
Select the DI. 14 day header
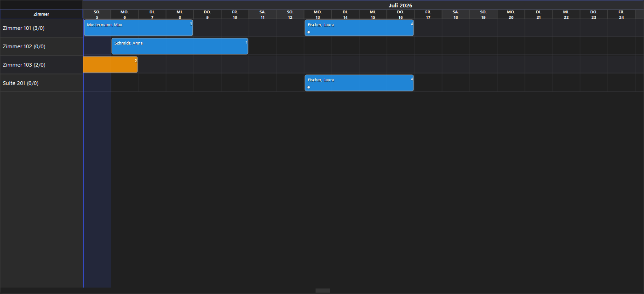345,14
